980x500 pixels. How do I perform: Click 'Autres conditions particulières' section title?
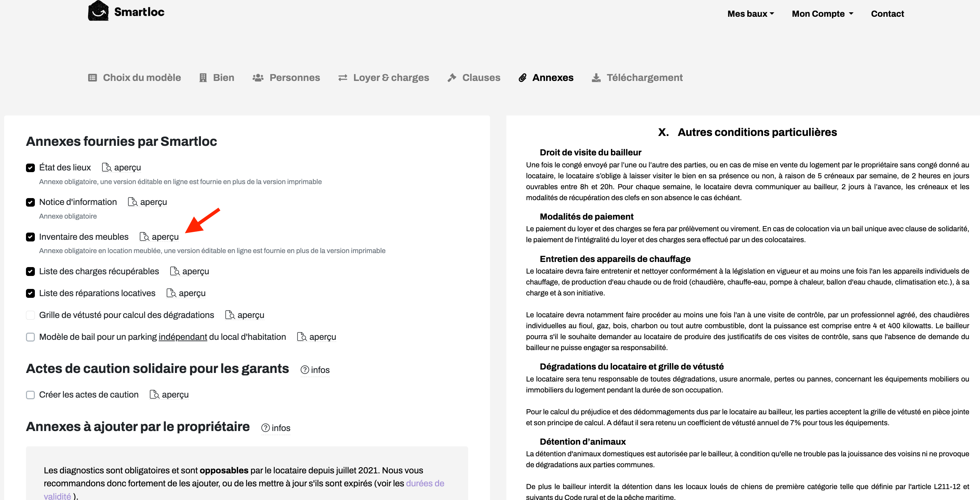(x=757, y=132)
